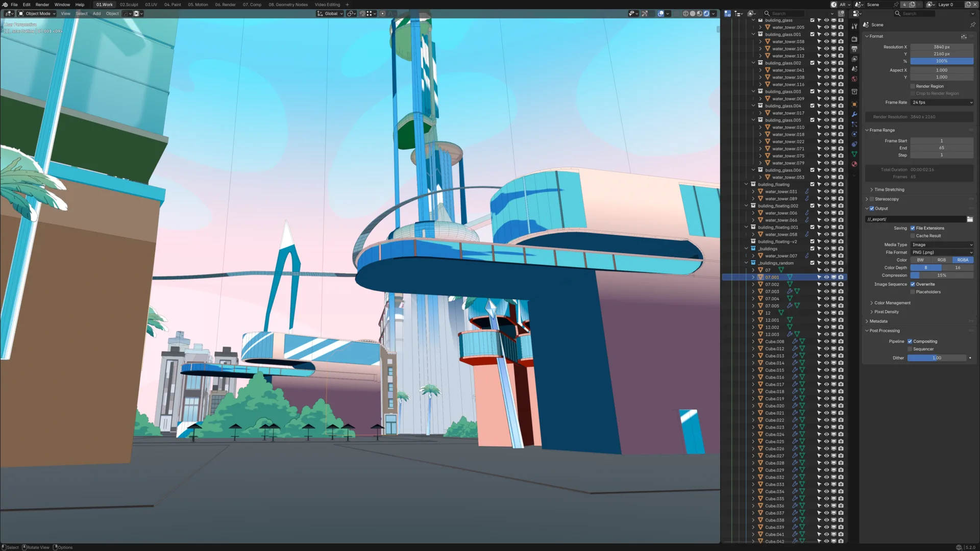Open the Object properties tab
Image resolution: width=980 pixels, height=551 pixels.
(x=854, y=104)
